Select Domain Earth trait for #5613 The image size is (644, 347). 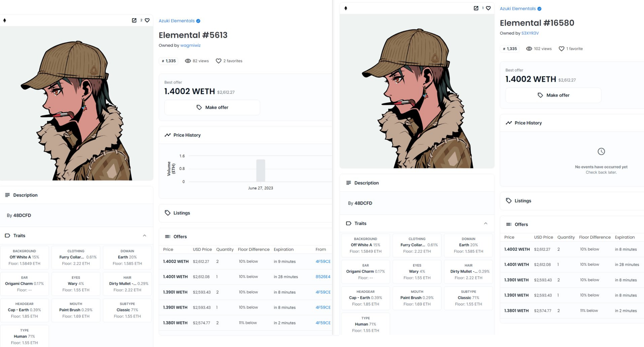[x=127, y=258]
